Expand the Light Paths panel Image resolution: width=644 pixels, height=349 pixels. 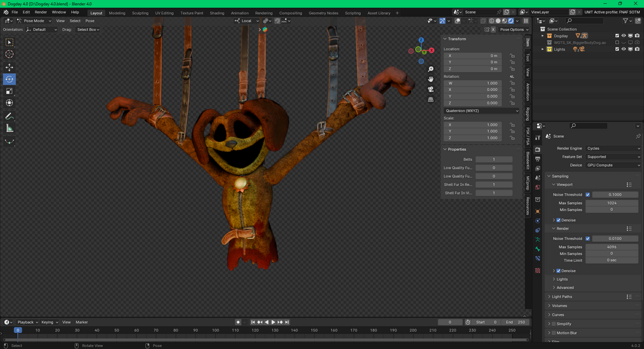562,297
